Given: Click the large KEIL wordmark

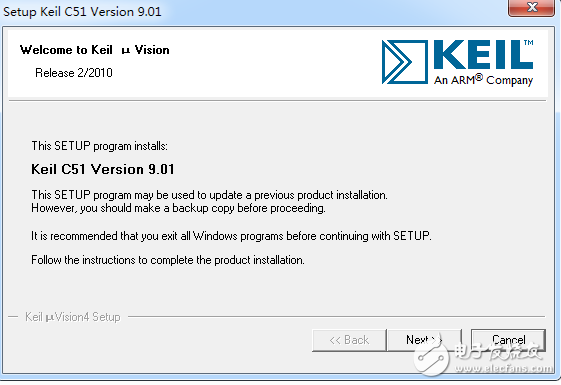Looking at the screenshot, I should pyautogui.click(x=483, y=54).
